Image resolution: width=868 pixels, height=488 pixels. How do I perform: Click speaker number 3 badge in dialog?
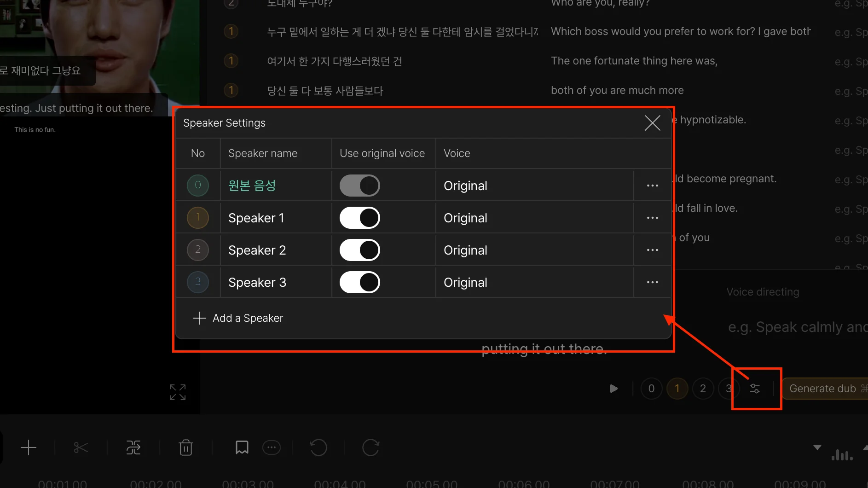coord(198,282)
